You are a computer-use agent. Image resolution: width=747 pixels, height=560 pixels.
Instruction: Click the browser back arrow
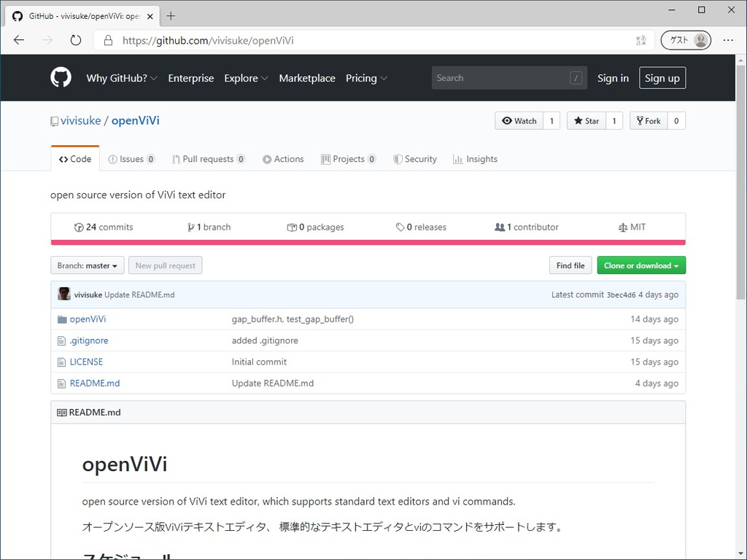19,40
